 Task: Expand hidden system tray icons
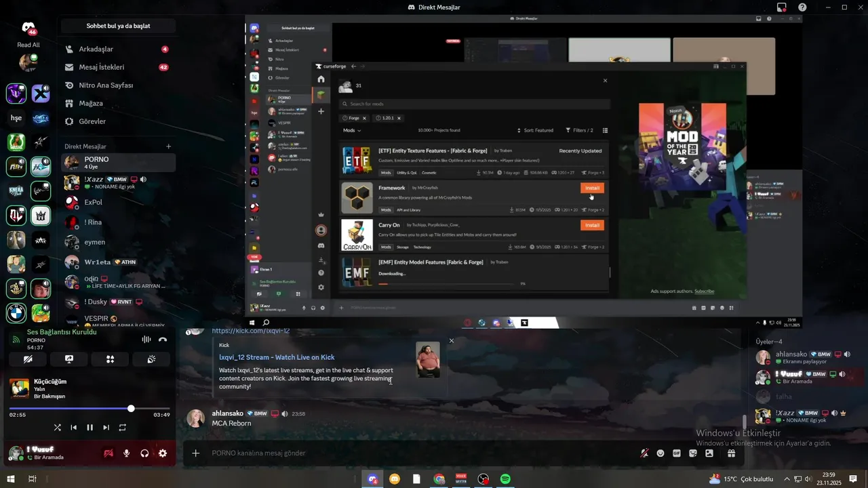click(x=788, y=479)
